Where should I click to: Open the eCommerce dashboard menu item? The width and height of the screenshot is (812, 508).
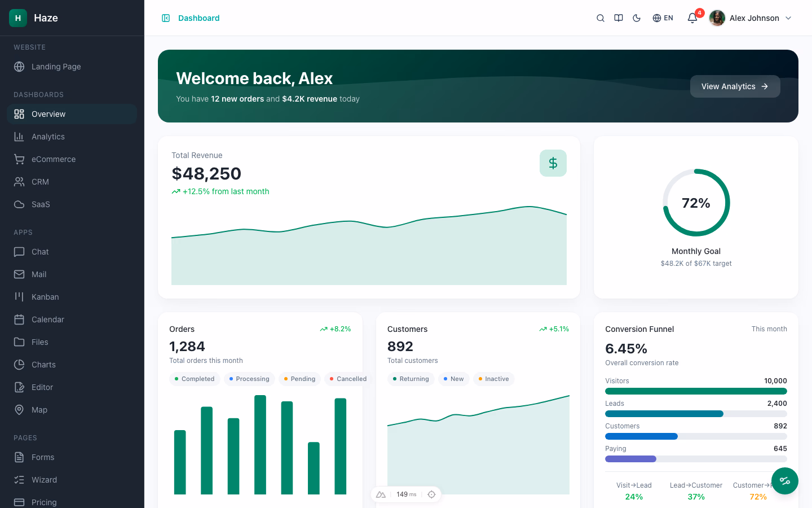click(x=54, y=159)
